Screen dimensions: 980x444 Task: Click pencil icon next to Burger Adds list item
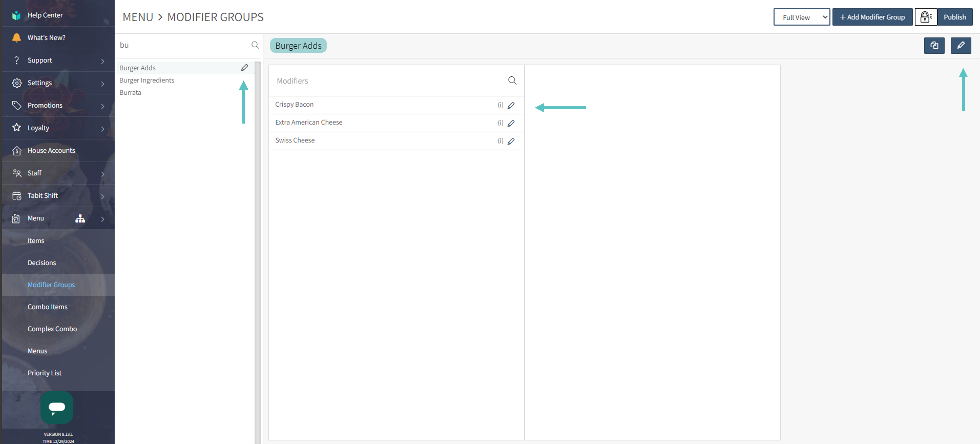[244, 68]
